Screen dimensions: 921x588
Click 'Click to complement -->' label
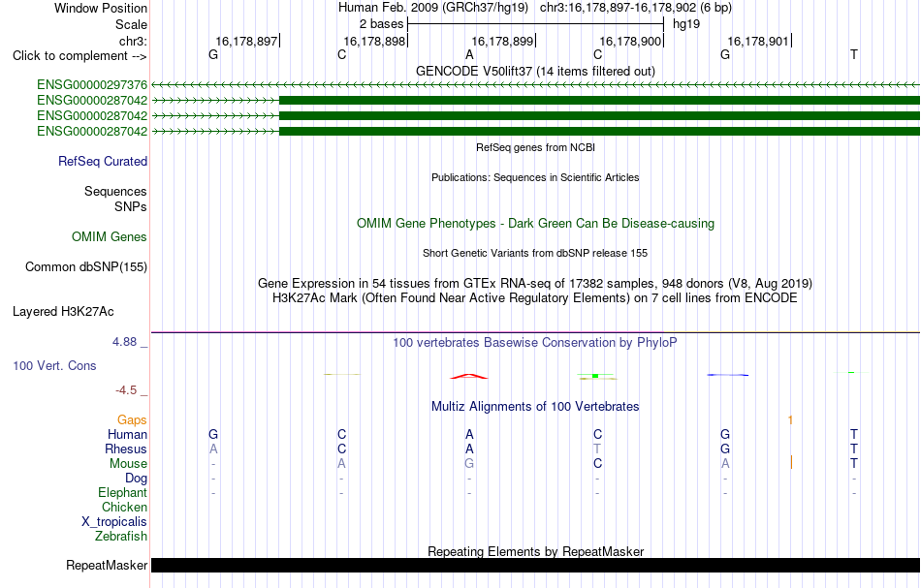coord(79,56)
